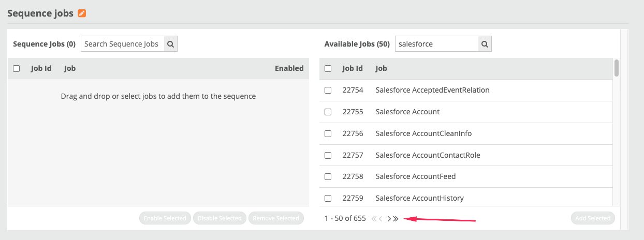
Task: Check job 22755 Salesforce Account box
Action: click(328, 112)
